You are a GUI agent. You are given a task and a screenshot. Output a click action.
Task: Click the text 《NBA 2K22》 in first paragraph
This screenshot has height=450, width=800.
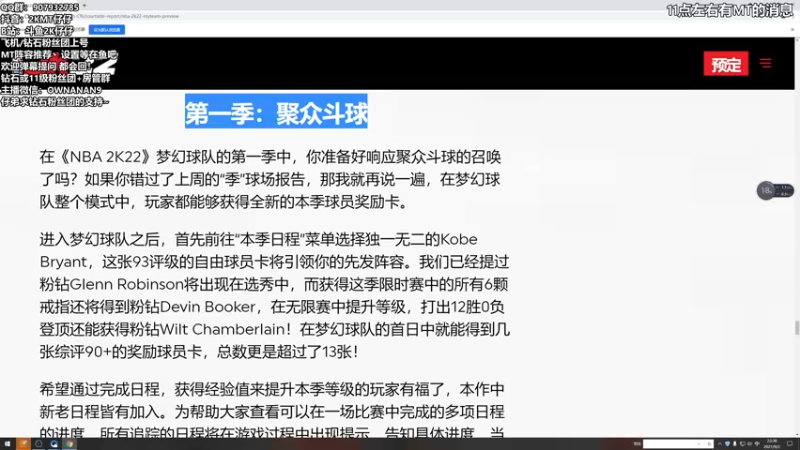coord(106,157)
